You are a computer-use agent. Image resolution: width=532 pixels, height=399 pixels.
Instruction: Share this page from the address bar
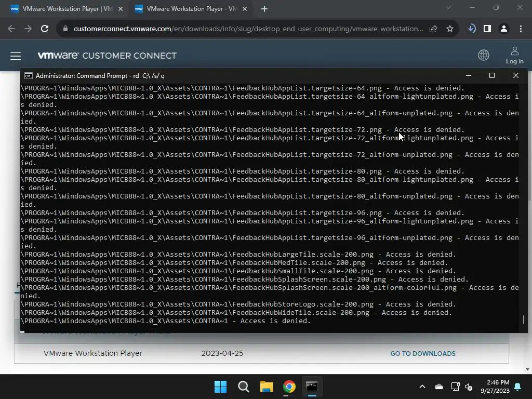433,29
